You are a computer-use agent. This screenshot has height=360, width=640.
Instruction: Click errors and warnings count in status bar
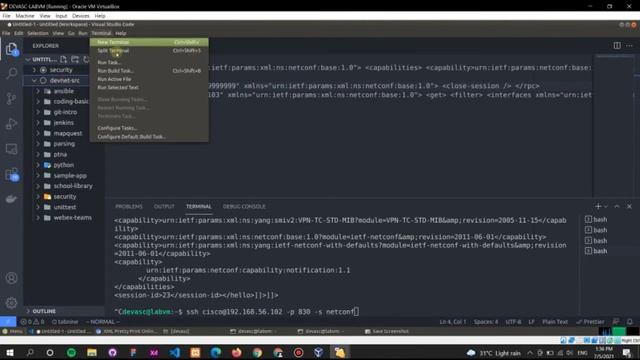coord(32,322)
